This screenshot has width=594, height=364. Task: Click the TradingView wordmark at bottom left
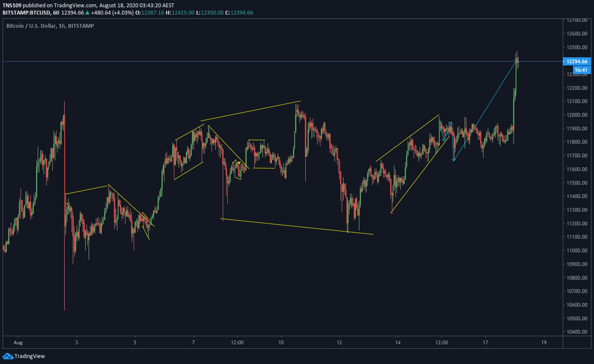(30, 356)
